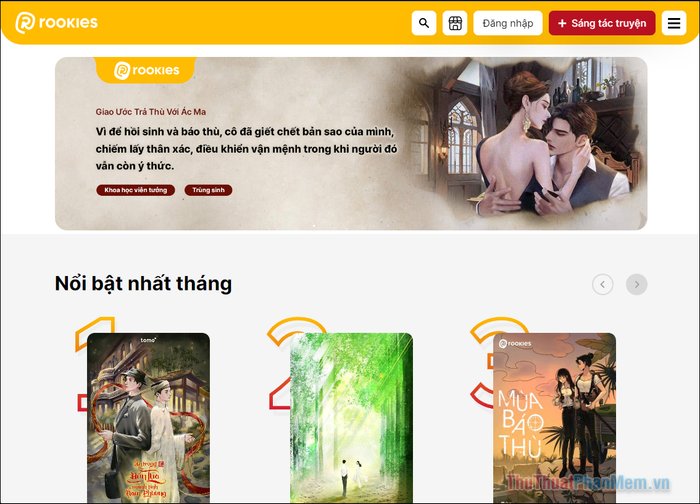Open the hamburger menu icon

674,23
